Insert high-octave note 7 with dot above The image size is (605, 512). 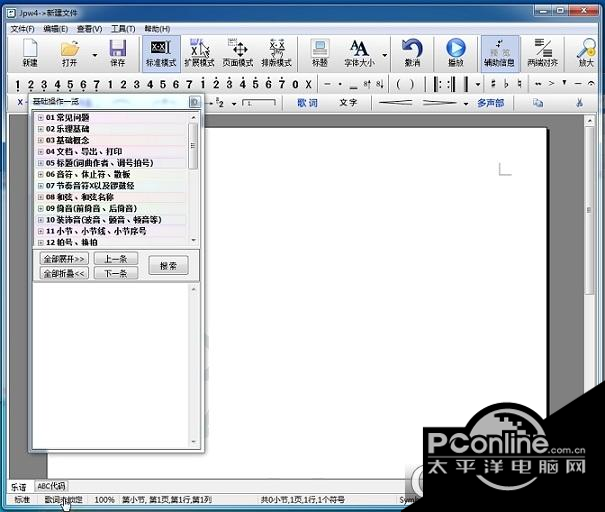pos(282,83)
